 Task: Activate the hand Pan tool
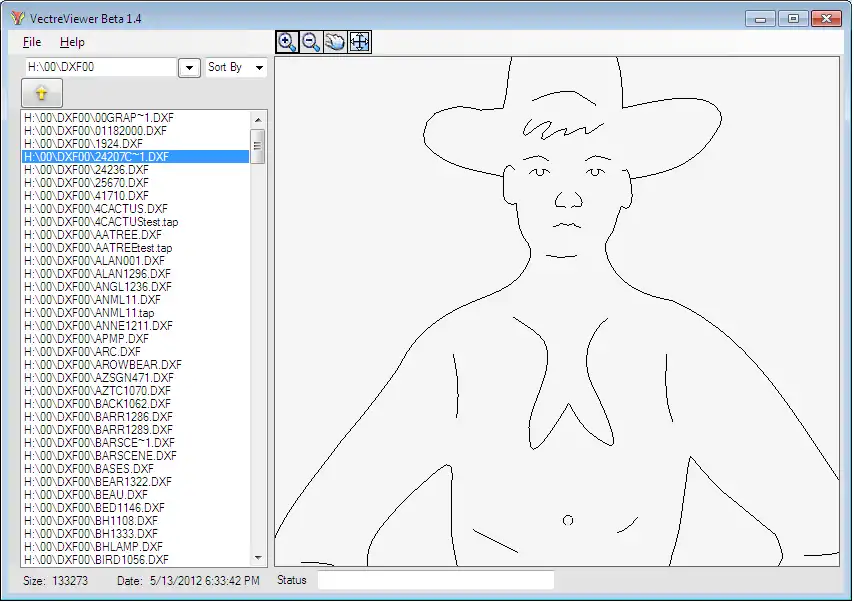335,42
